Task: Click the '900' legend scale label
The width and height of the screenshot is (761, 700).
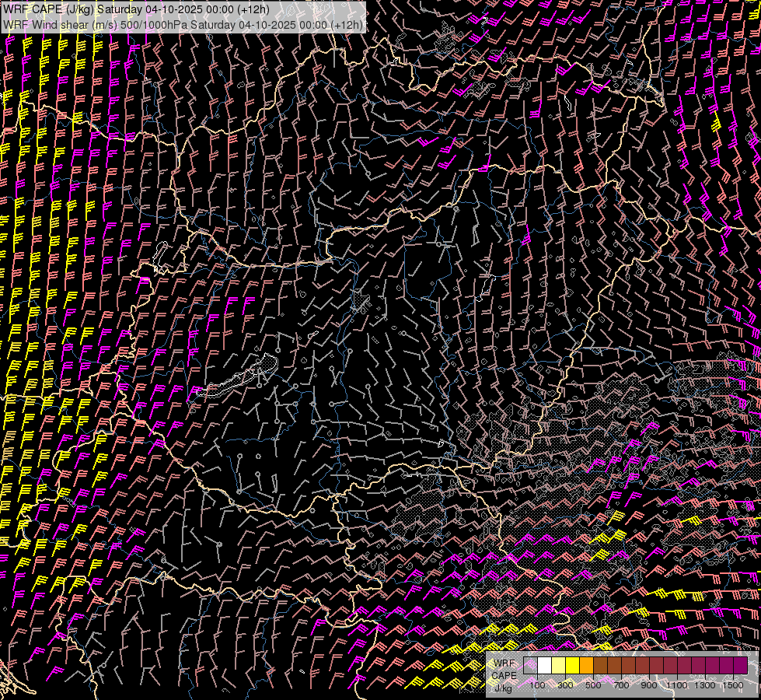Action: pyautogui.click(x=649, y=685)
